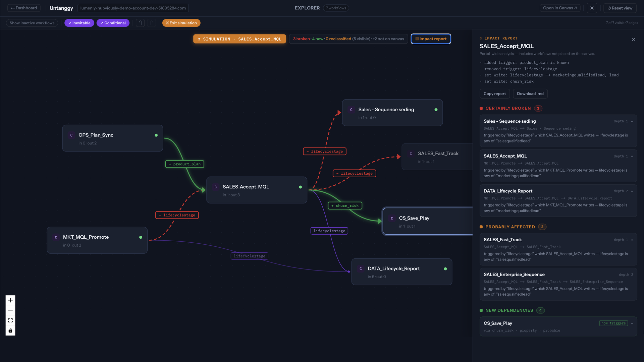Click the Probably Affected section header
Screen dimensions: 644x362
(513, 227)
